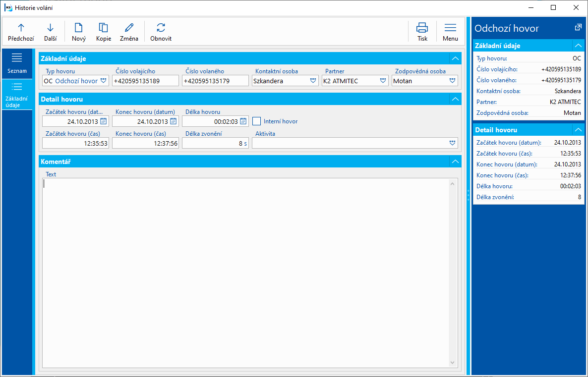Viewport: 588px width, 377px height.
Task: Select the Základní údaje sidebar tab
Action: click(17, 94)
